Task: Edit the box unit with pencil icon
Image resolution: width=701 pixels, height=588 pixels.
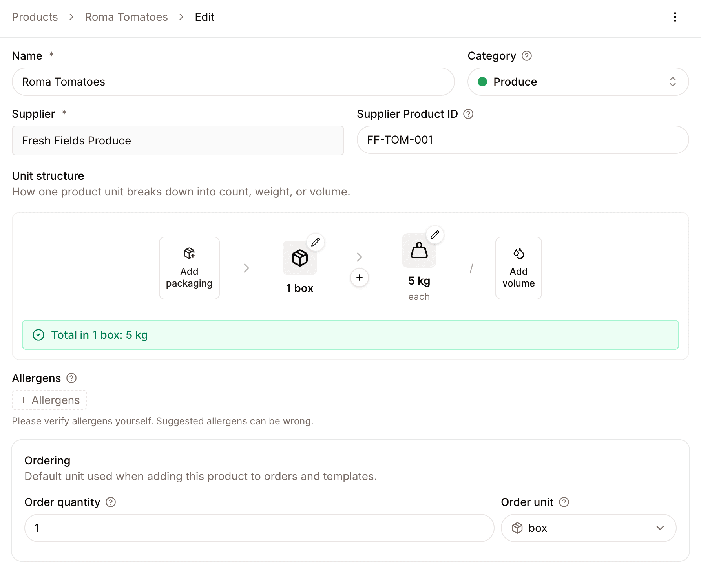Action: pyautogui.click(x=316, y=242)
